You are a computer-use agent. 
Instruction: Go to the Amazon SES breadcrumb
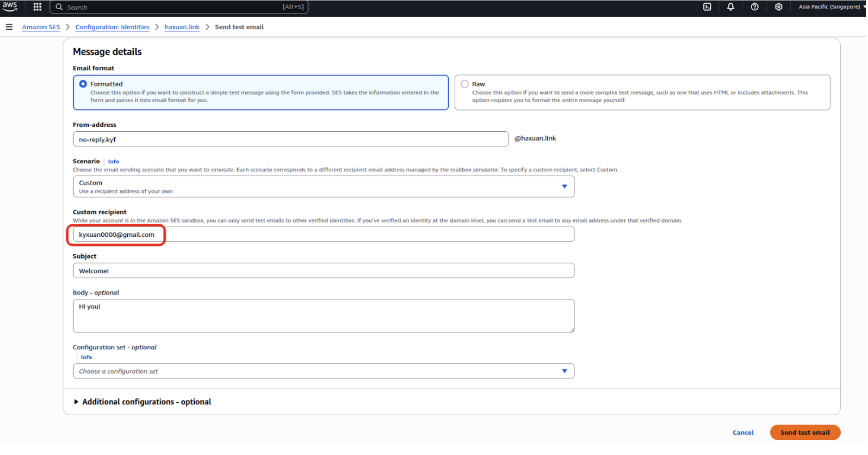pos(41,27)
